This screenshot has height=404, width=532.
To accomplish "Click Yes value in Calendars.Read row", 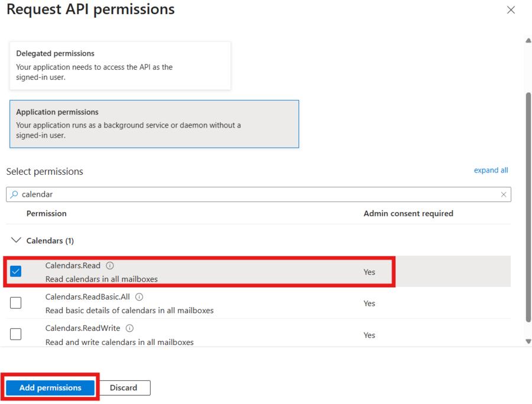I will [x=369, y=272].
